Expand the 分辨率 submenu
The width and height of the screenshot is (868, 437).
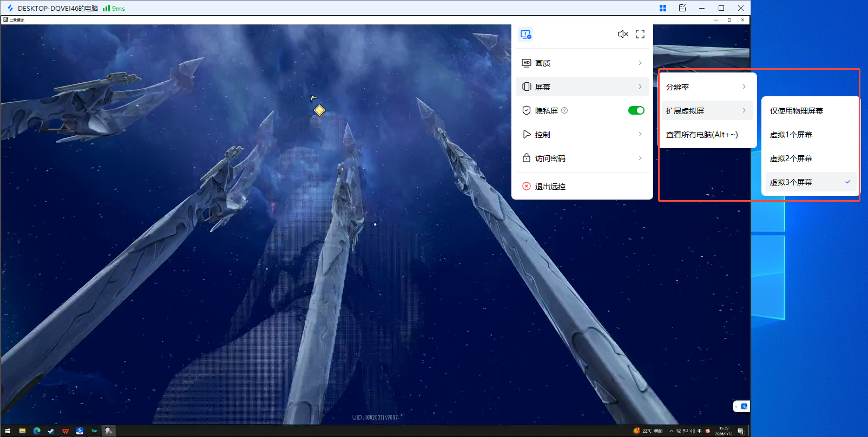tap(707, 87)
